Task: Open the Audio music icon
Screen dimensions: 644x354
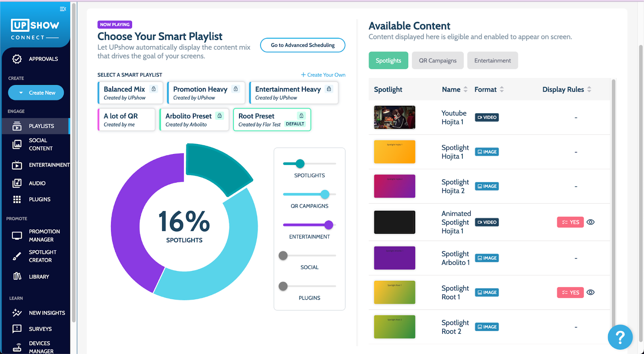Action: click(x=17, y=183)
